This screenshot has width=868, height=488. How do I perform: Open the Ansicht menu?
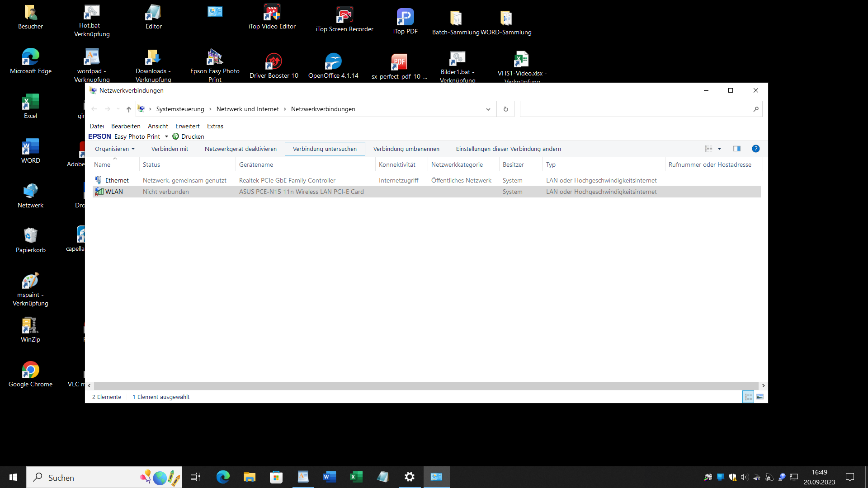[x=158, y=126]
